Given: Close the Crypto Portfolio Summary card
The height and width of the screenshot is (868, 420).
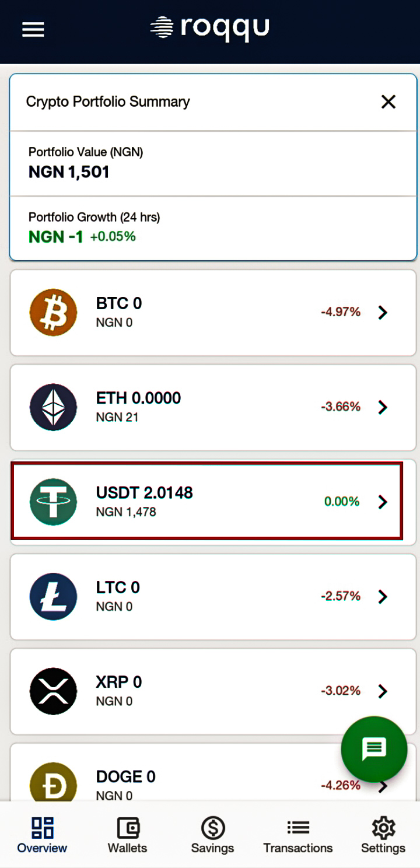Looking at the screenshot, I should (388, 102).
